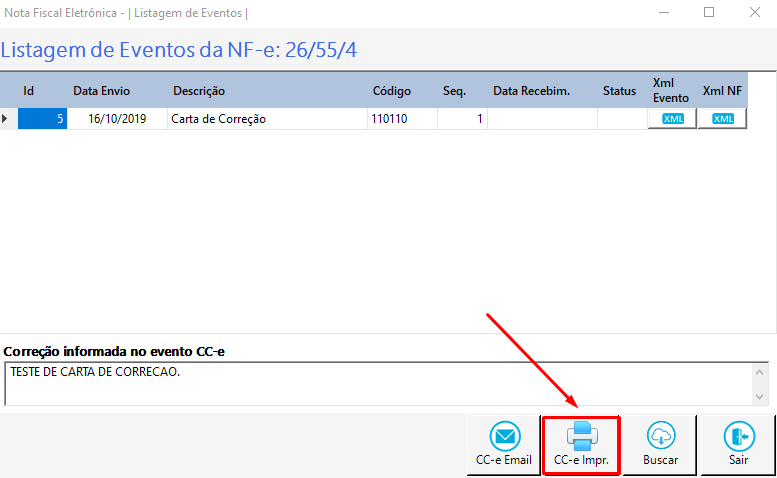This screenshot has width=777, height=478.
Task: Sort by the Id column header
Action: tap(29, 91)
